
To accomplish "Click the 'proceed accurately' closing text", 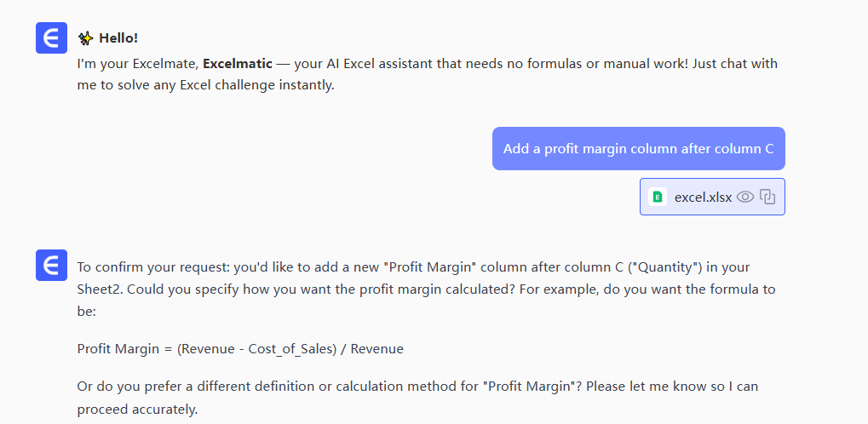I will point(136,408).
